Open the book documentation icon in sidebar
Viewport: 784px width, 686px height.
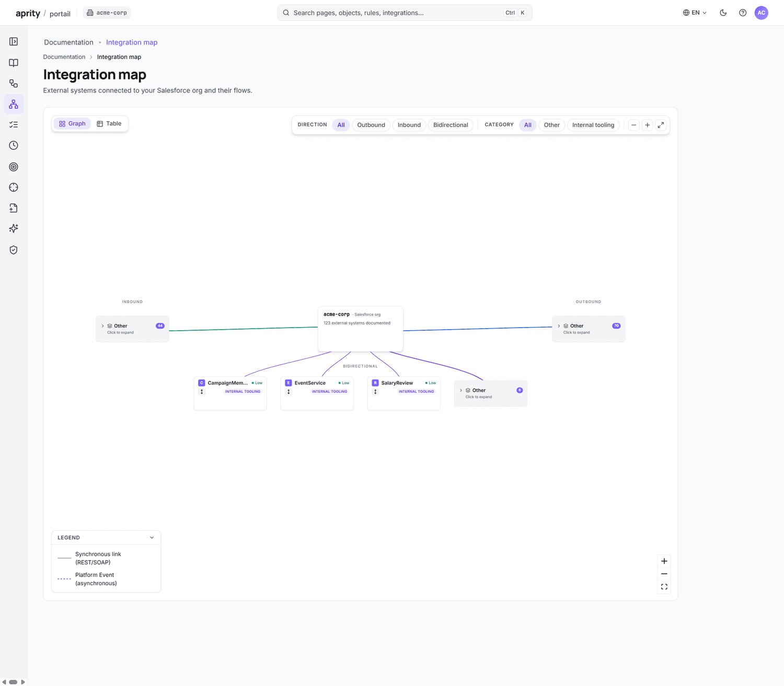(14, 63)
